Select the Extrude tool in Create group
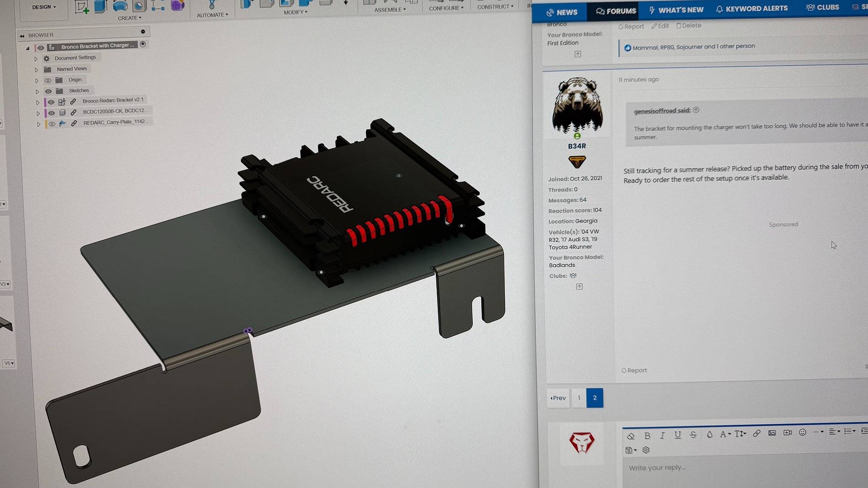Screen dimensions: 868x488 click(x=101, y=6)
